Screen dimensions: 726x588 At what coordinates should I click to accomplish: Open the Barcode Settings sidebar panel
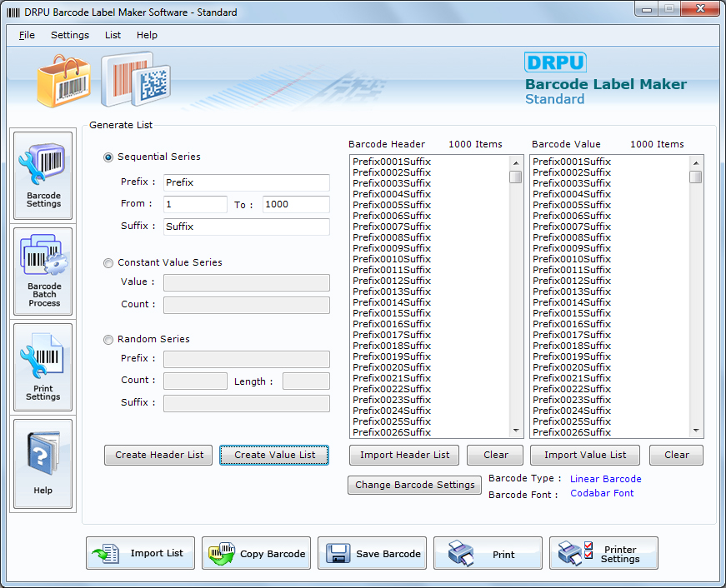(43, 176)
